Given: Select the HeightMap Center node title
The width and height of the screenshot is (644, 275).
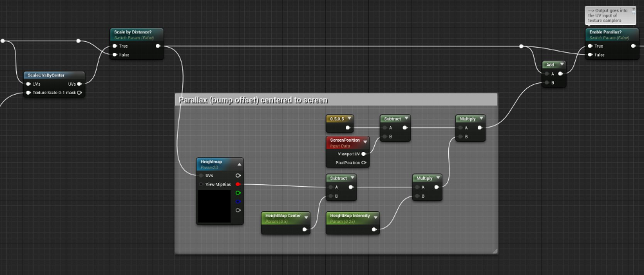Looking at the screenshot, I should pos(283,216).
